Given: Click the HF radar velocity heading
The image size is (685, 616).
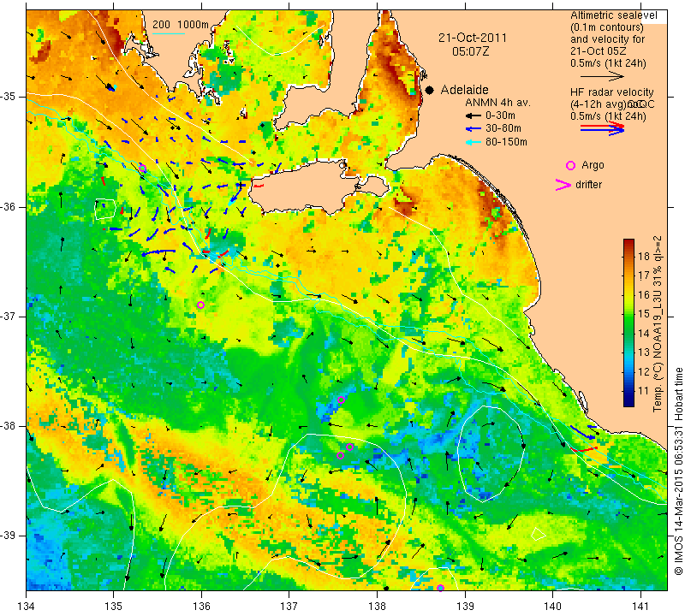Looking at the screenshot, I should (611, 92).
